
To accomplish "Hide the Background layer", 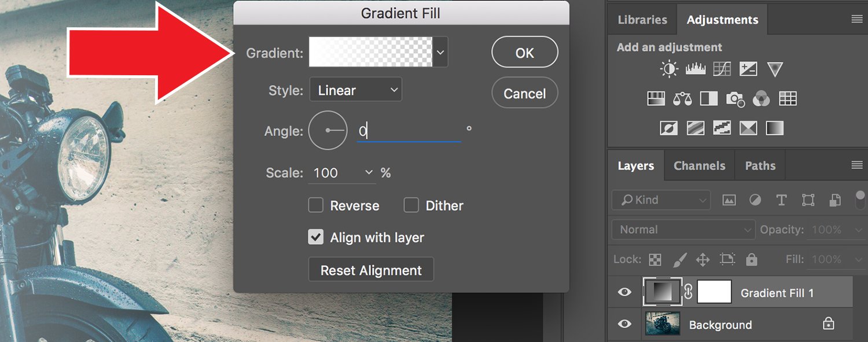I will (x=624, y=324).
